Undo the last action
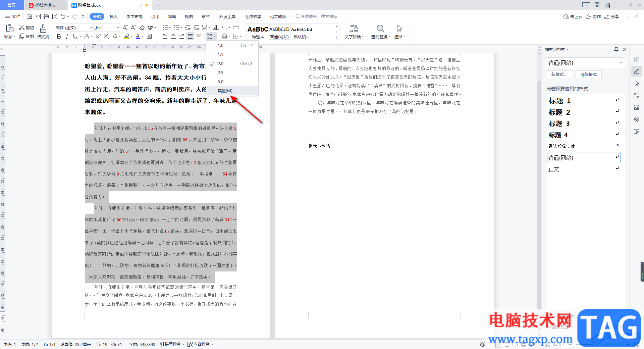 tap(63, 16)
